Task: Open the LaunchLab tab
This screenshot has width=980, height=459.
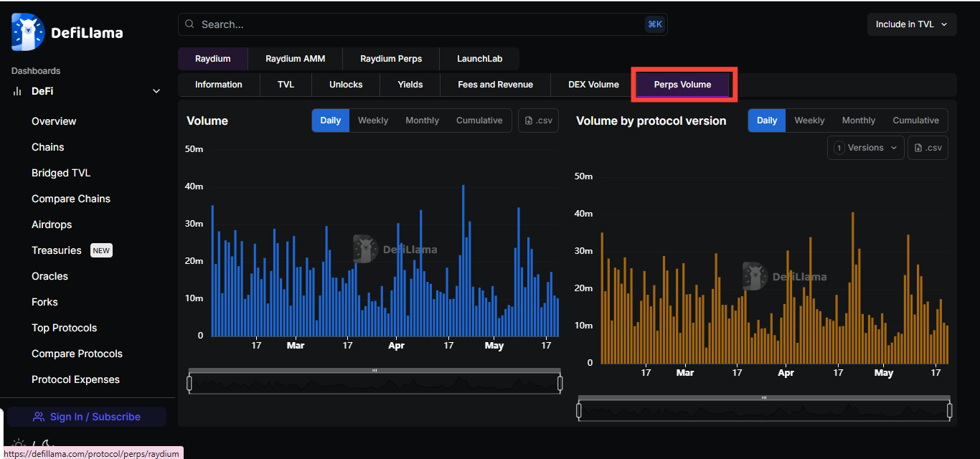Action: (x=480, y=59)
